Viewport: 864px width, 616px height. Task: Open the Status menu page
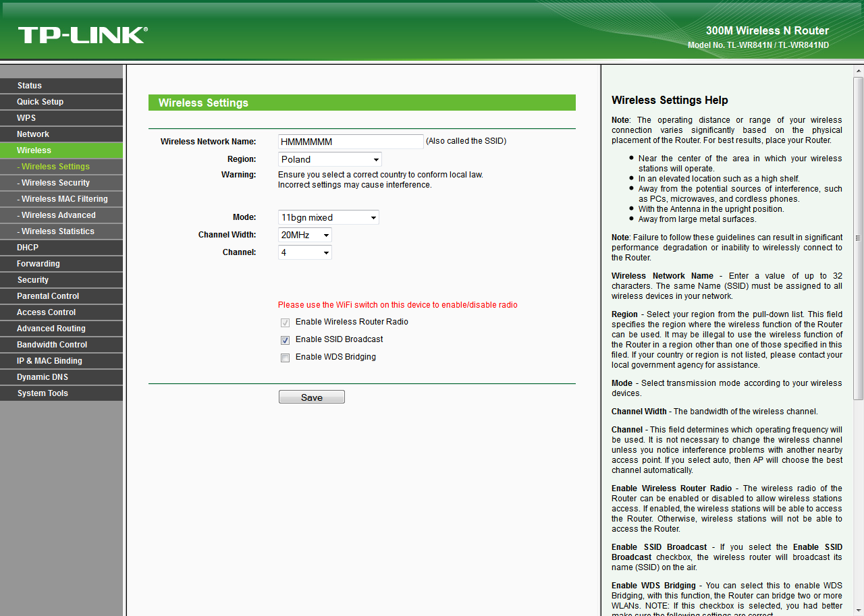(x=61, y=86)
